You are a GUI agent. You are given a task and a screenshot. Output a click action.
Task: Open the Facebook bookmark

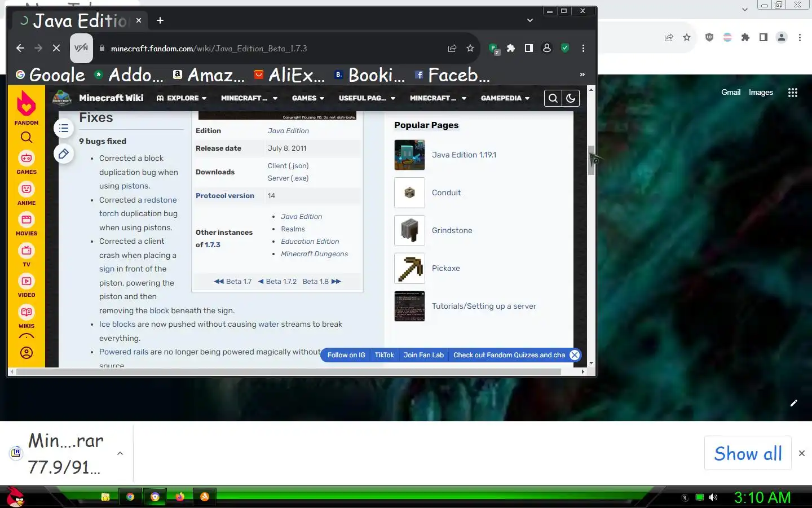click(x=452, y=75)
